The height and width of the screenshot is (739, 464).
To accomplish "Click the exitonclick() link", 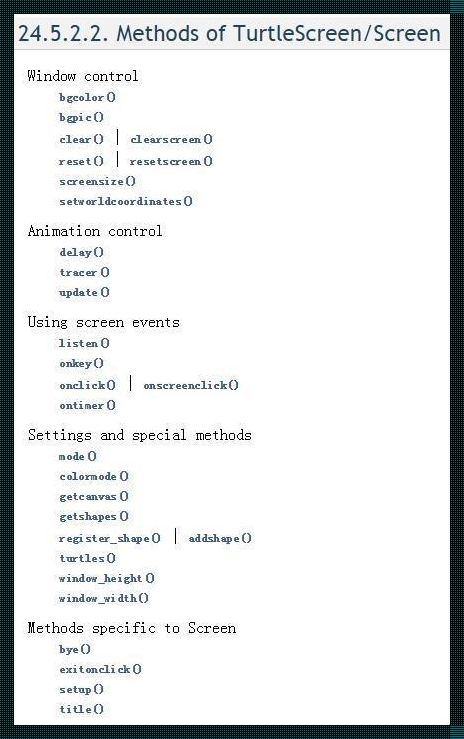I will (x=100, y=669).
